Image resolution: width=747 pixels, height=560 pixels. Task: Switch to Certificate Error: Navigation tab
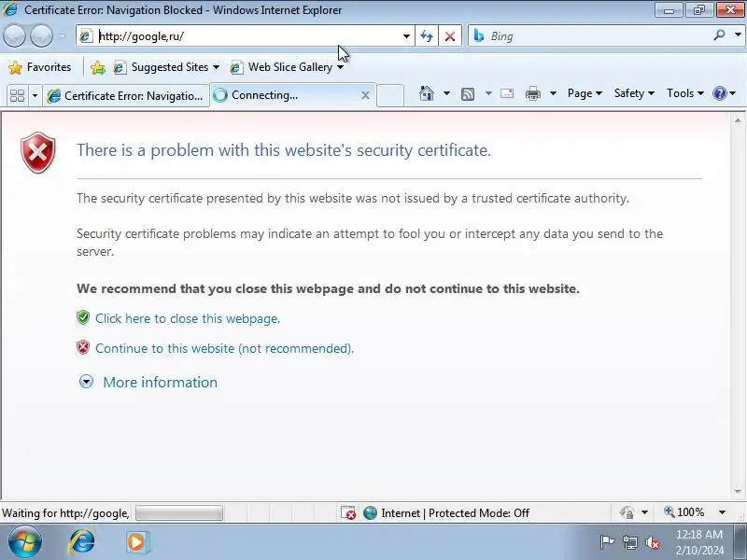[x=126, y=96]
